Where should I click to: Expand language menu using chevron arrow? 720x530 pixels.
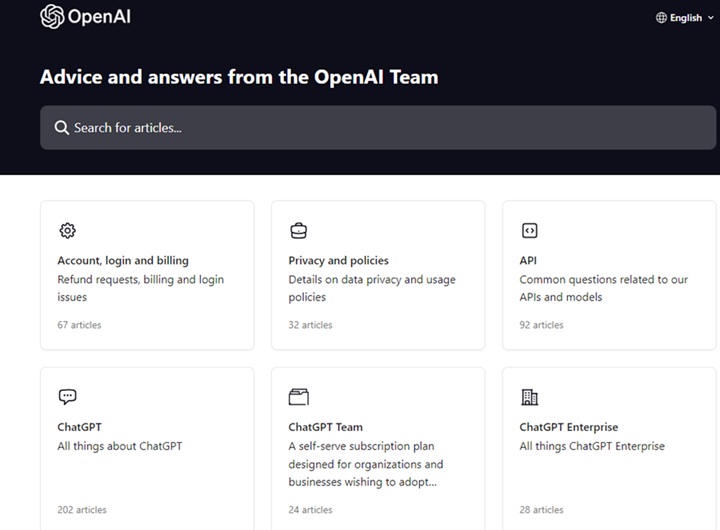711,18
